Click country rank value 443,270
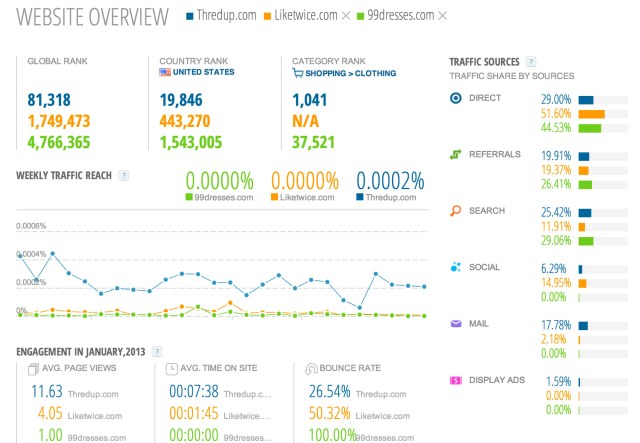 click(185, 121)
